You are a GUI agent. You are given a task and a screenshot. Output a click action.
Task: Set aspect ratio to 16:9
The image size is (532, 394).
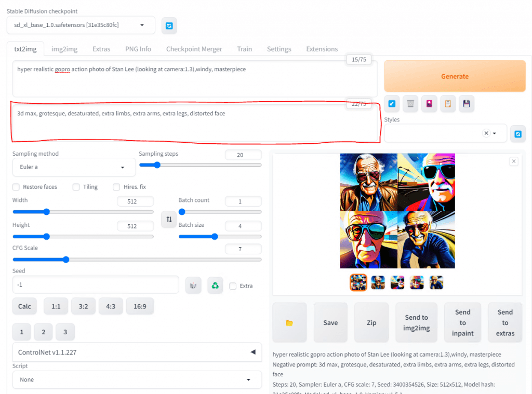pos(140,306)
